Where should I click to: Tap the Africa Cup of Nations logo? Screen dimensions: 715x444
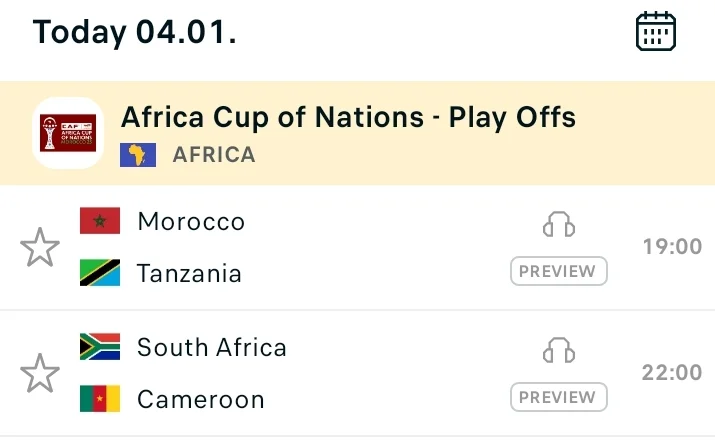(x=68, y=132)
